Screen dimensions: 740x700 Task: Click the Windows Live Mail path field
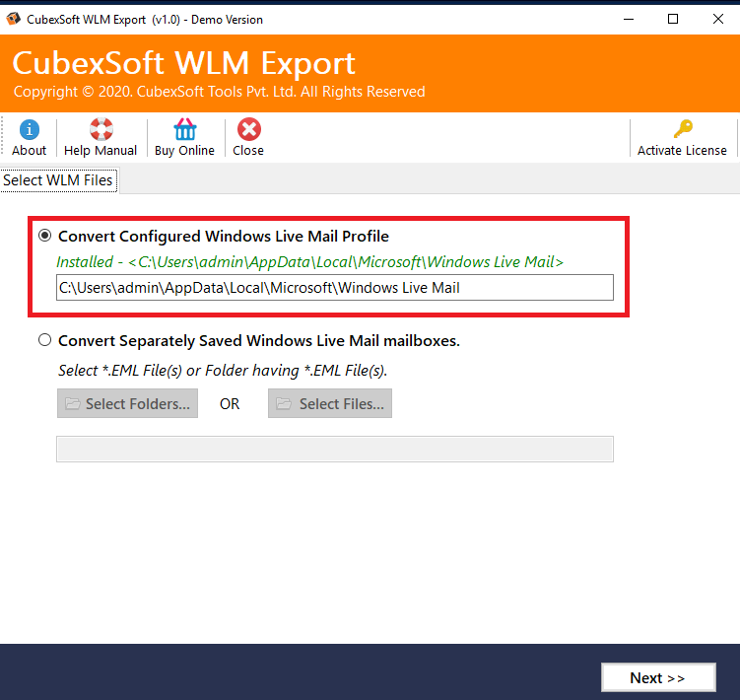coord(334,288)
